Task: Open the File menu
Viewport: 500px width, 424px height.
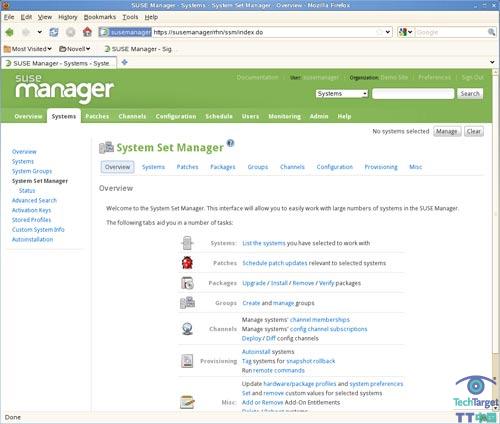Action: pos(9,17)
